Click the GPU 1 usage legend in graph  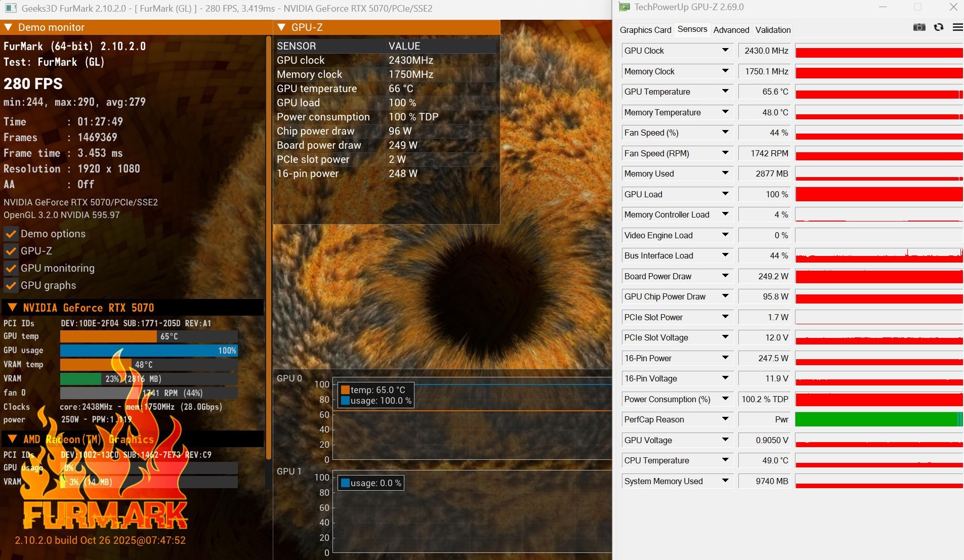[371, 483]
